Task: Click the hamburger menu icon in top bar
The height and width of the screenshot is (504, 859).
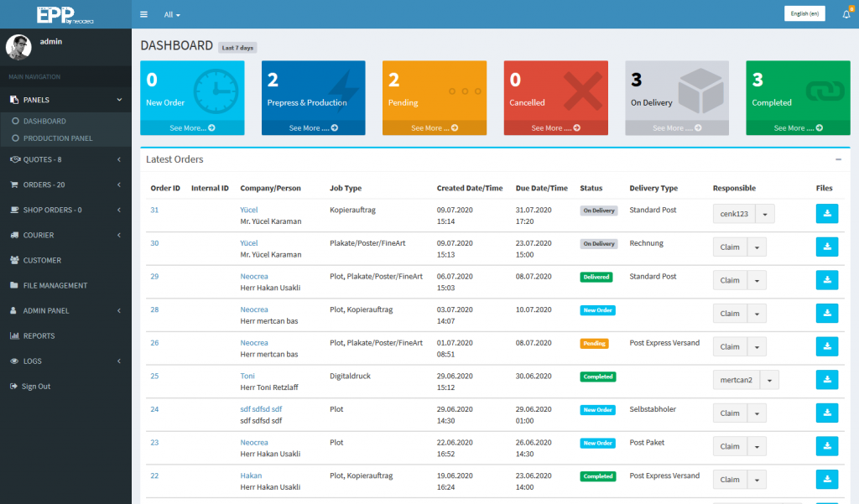Action: tap(143, 14)
